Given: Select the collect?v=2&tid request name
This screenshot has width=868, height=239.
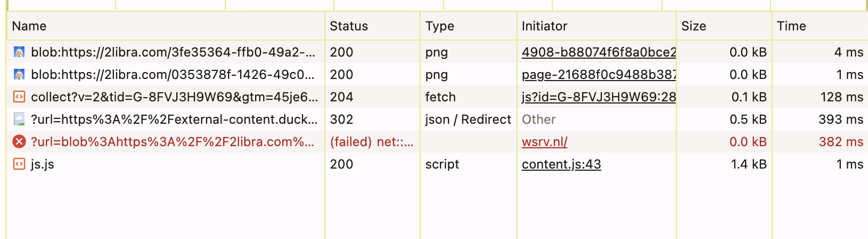Looking at the screenshot, I should [x=174, y=97].
